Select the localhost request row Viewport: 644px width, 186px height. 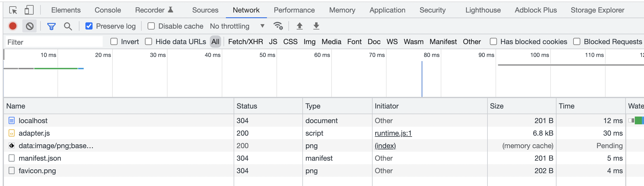(x=324, y=120)
